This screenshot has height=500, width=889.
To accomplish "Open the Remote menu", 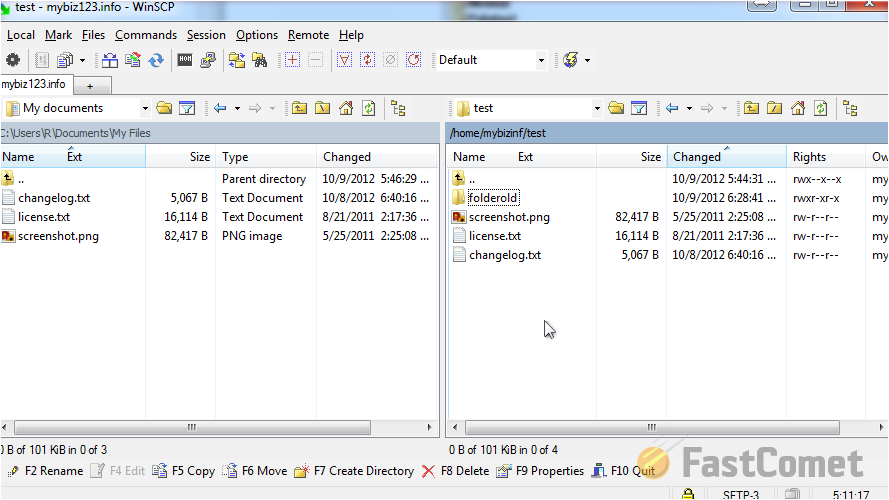I will click(308, 35).
